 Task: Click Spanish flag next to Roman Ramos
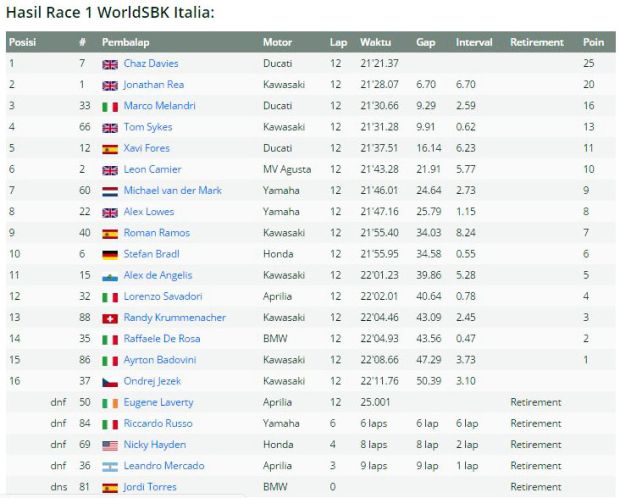click(x=110, y=234)
